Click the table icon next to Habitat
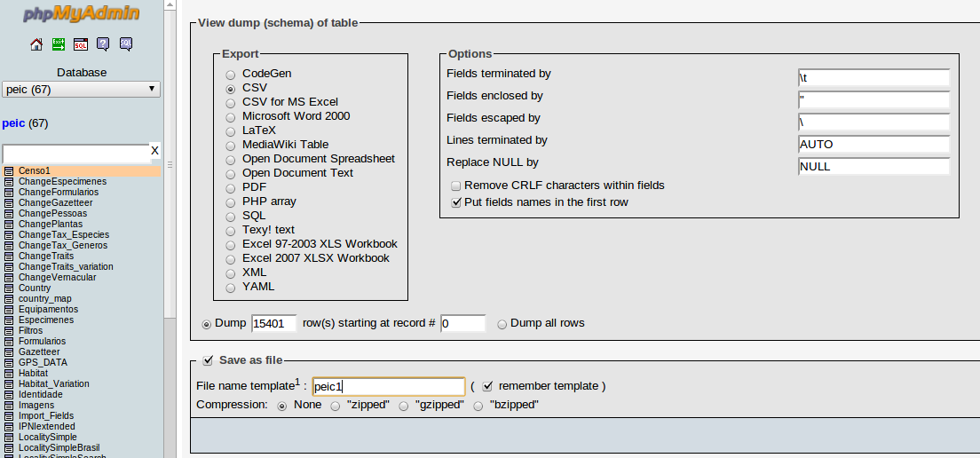 tap(9, 373)
